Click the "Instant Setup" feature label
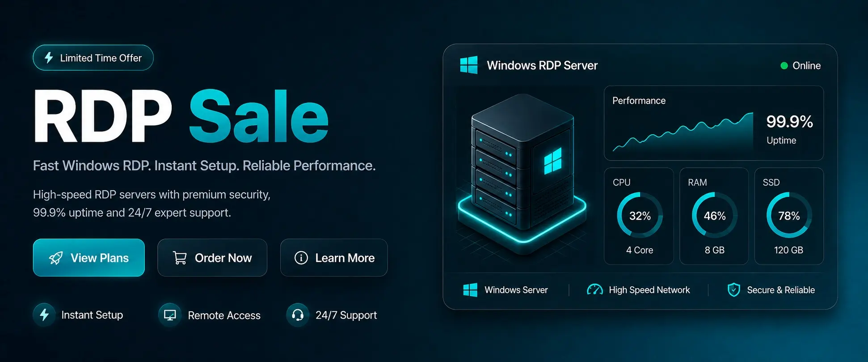 pyautogui.click(x=92, y=315)
